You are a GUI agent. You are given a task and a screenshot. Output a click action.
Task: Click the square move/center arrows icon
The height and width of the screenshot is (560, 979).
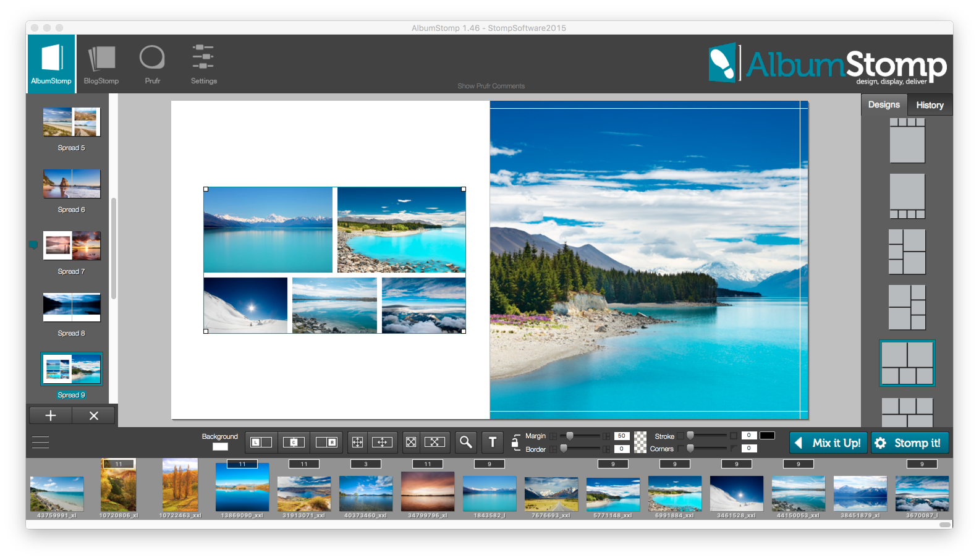[x=357, y=442]
